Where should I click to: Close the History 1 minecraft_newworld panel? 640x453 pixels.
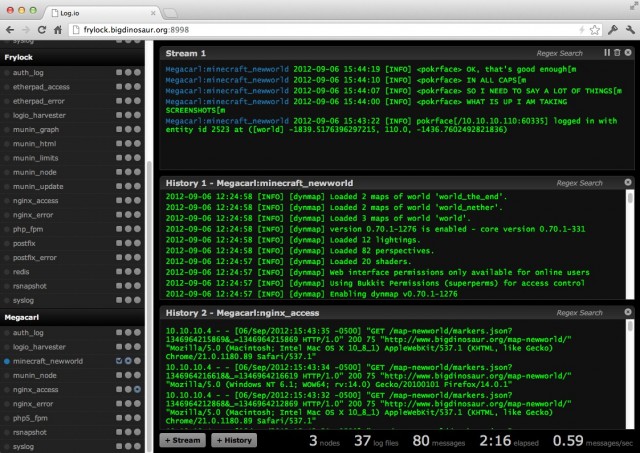628,182
